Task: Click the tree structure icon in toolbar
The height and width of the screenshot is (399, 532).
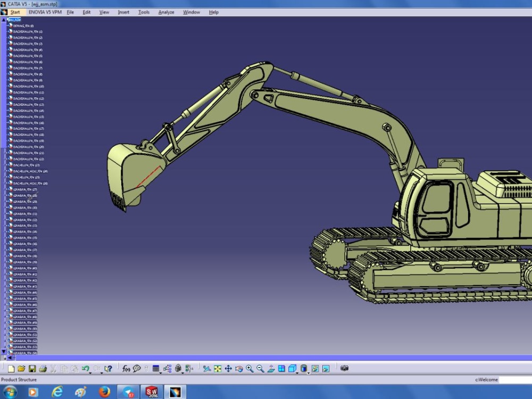Action: pyautogui.click(x=167, y=369)
